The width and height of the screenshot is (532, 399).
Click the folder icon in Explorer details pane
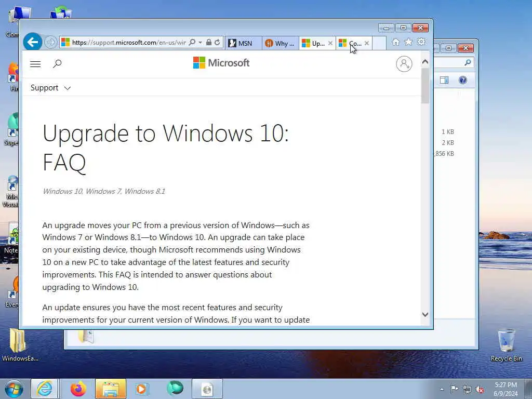click(86, 337)
